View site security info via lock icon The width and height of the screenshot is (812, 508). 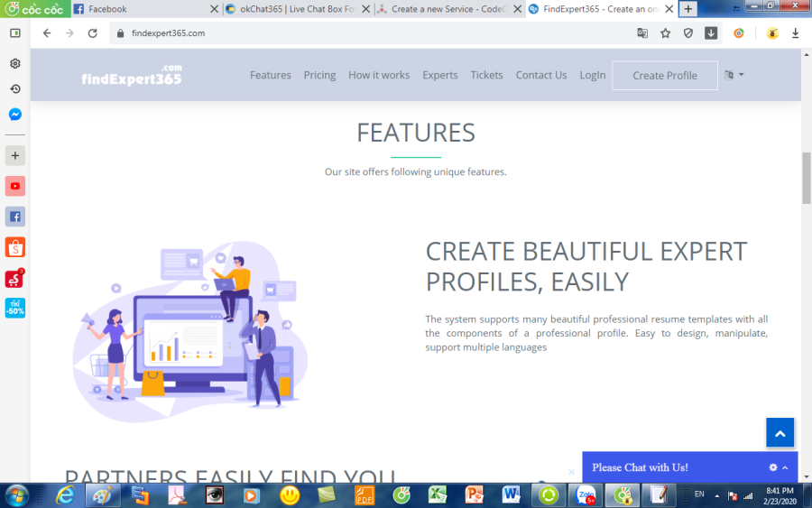click(121, 33)
